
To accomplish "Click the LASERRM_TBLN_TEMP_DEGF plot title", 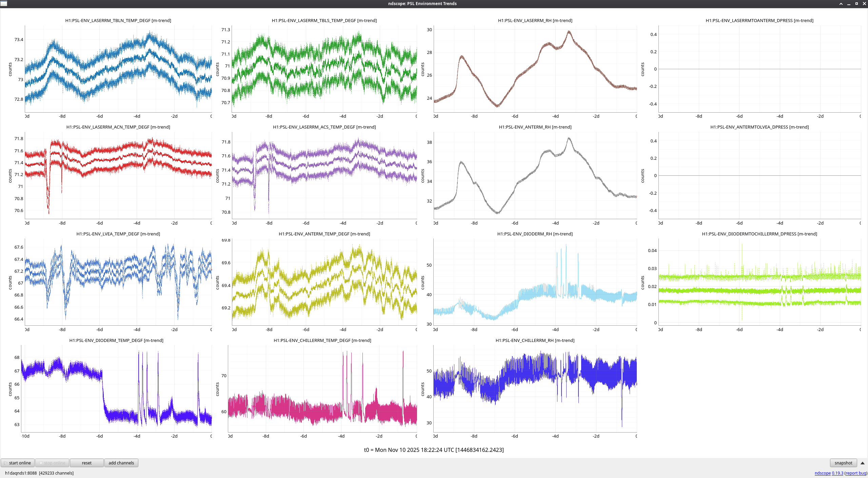I will click(x=118, y=20).
